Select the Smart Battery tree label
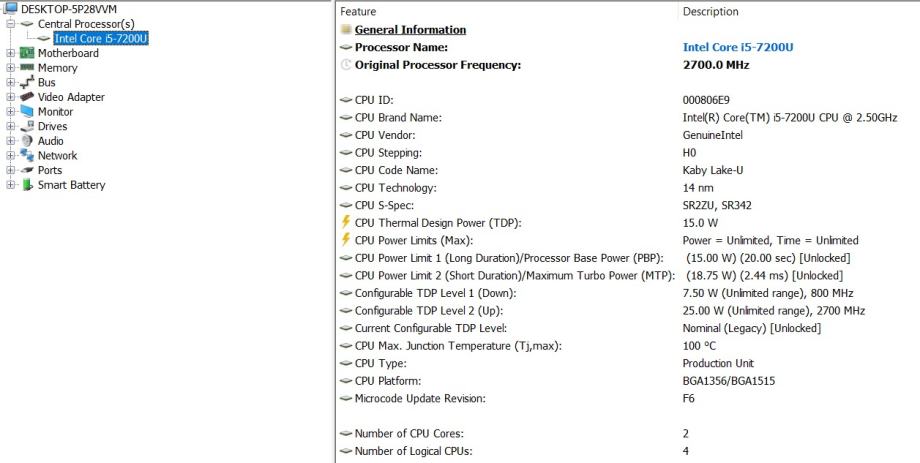Screen dimensions: 920x463 [71, 185]
